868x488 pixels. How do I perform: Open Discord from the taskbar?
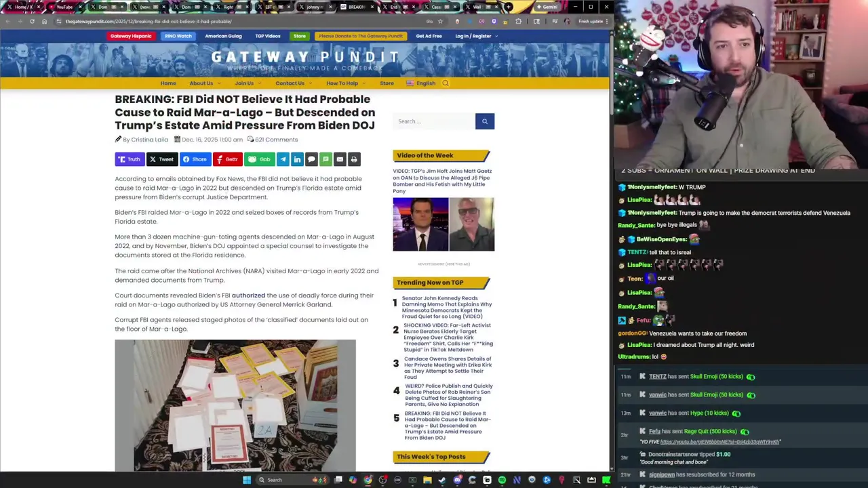coord(458,480)
